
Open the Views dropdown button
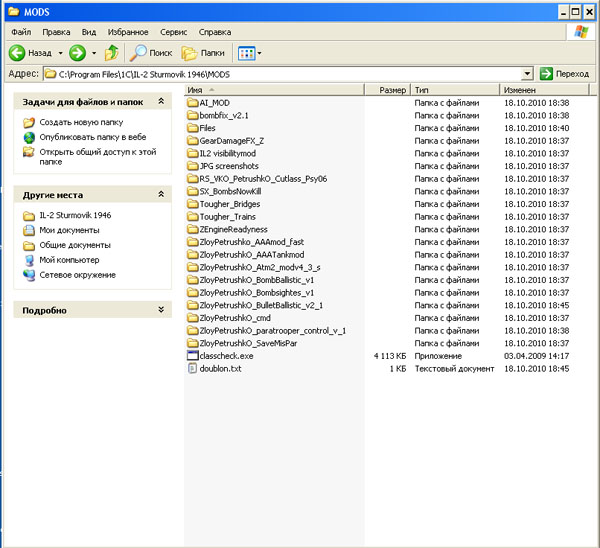click(248, 52)
